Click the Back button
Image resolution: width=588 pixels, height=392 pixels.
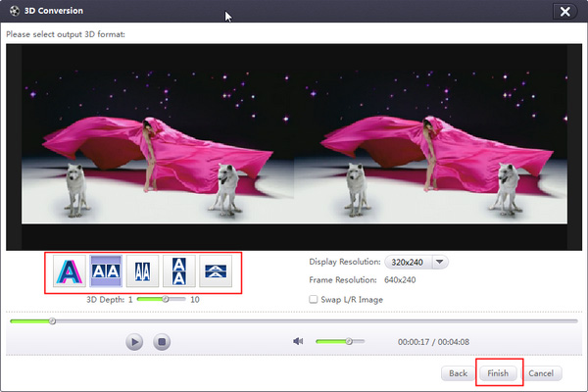pyautogui.click(x=458, y=373)
